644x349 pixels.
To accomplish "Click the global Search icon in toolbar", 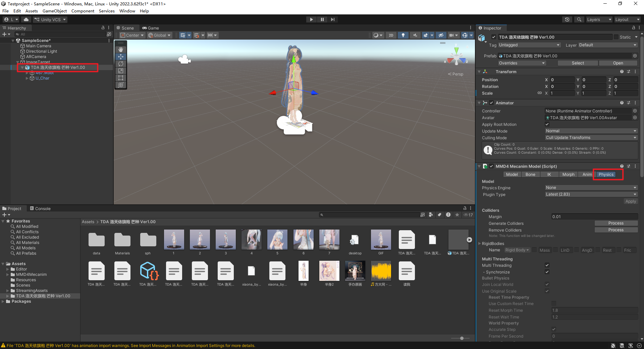I will [579, 19].
